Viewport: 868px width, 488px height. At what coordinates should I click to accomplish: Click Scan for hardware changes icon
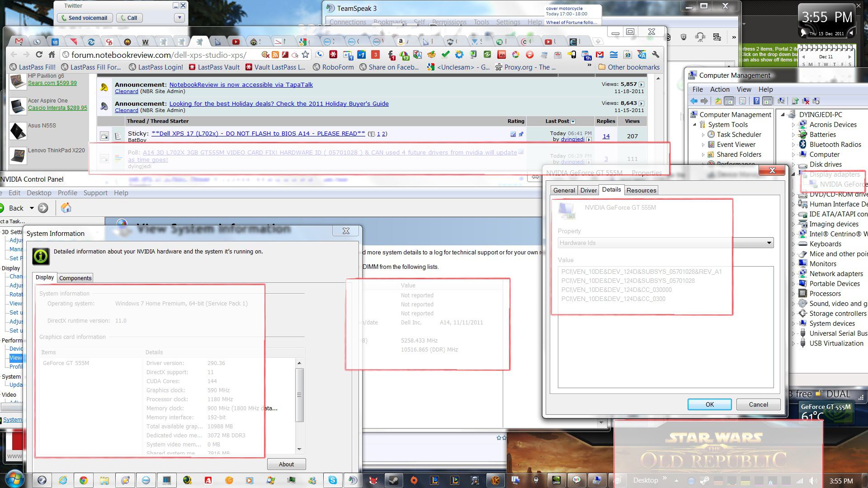coord(781,101)
